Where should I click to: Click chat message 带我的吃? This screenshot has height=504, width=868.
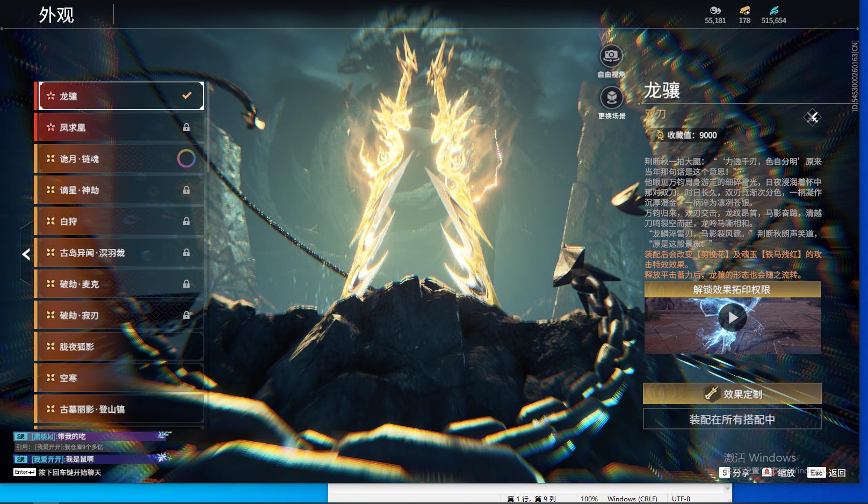(72, 436)
